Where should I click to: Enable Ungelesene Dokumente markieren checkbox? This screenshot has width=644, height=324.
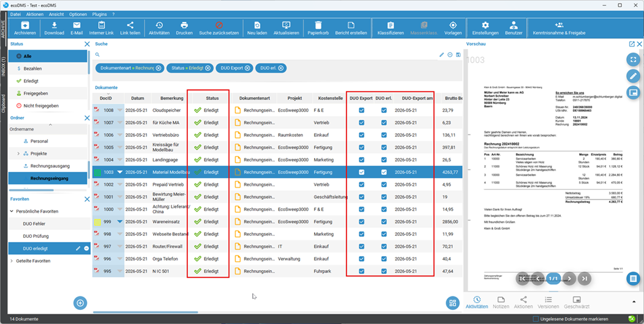point(536,318)
